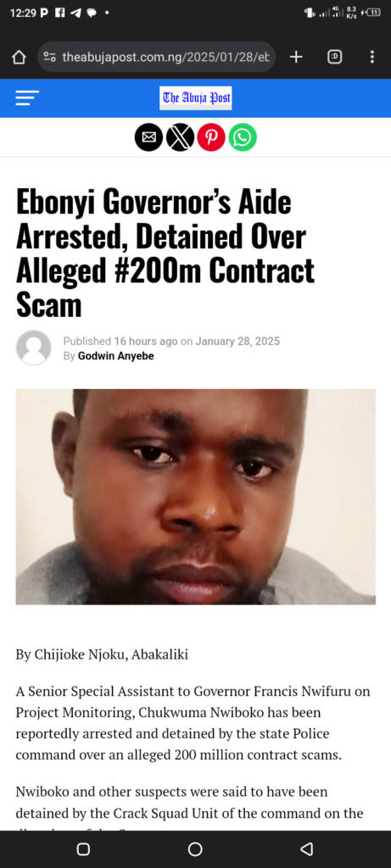Viewport: 391px width, 868px height.
Task: Open the site info icon beside URL
Action: pyautogui.click(x=50, y=57)
